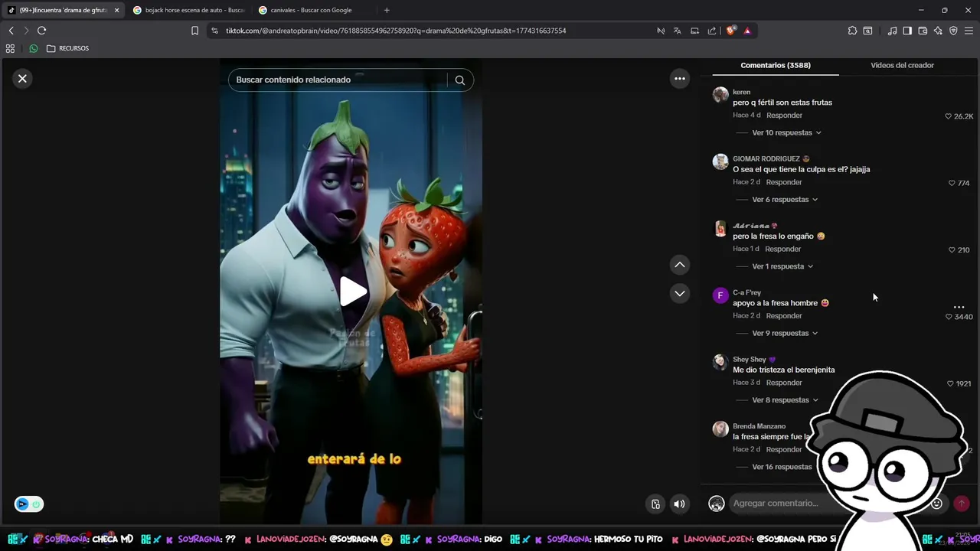The width and height of the screenshot is (980, 551).
Task: Mute the video with speaker icon
Action: tap(679, 504)
